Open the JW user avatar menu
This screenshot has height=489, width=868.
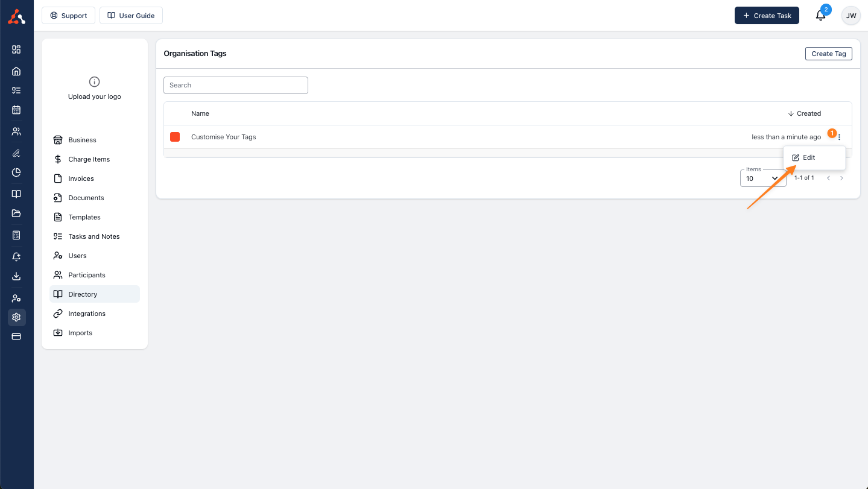pyautogui.click(x=851, y=16)
